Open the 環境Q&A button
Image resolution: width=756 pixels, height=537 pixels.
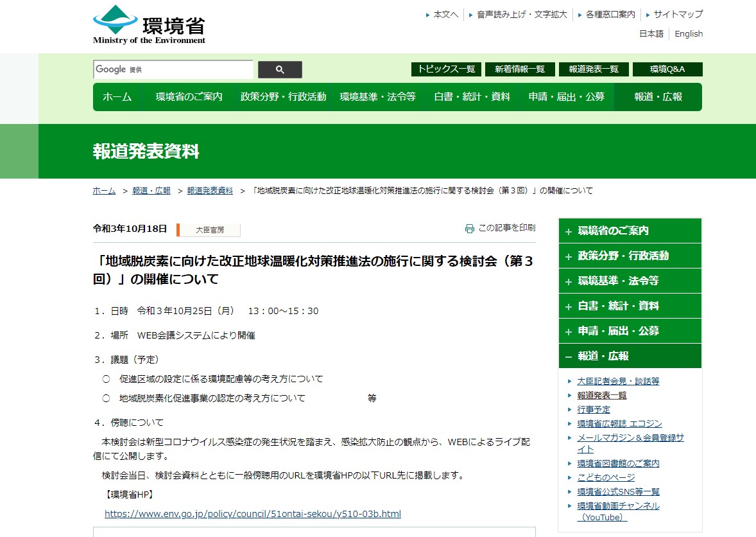click(667, 69)
